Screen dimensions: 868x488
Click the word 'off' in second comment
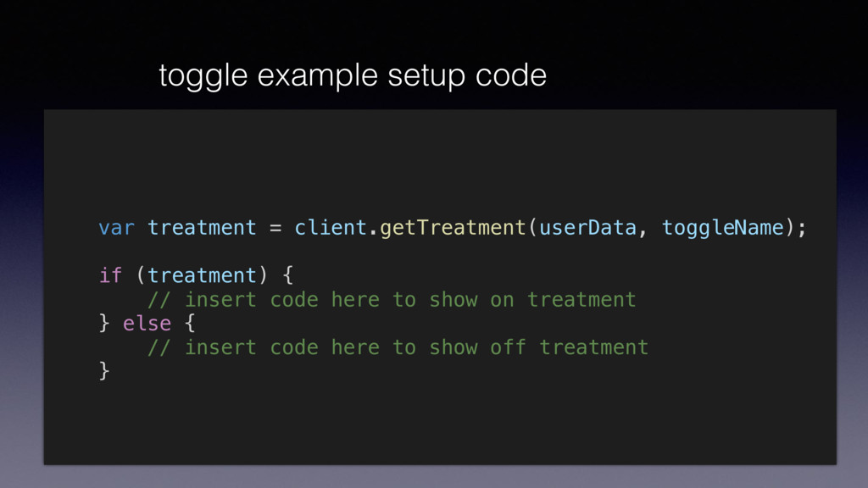[x=508, y=347]
